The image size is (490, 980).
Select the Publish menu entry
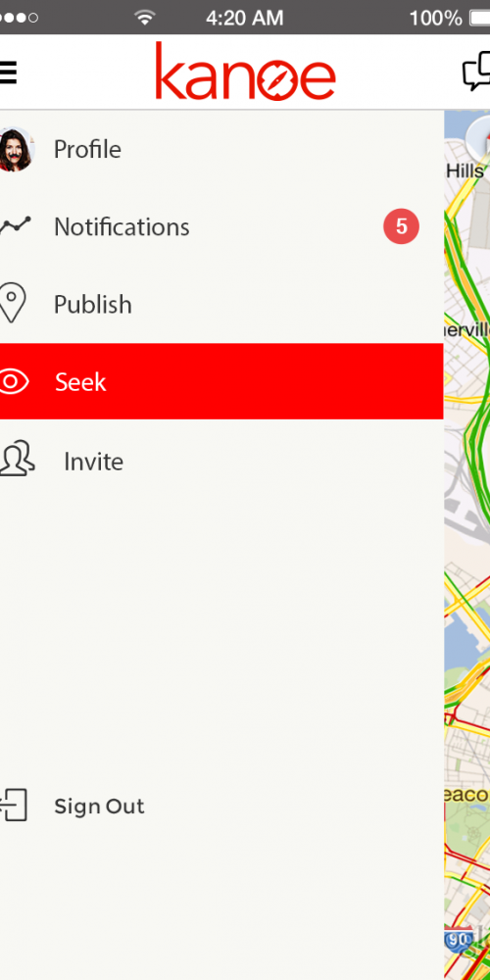pos(221,305)
